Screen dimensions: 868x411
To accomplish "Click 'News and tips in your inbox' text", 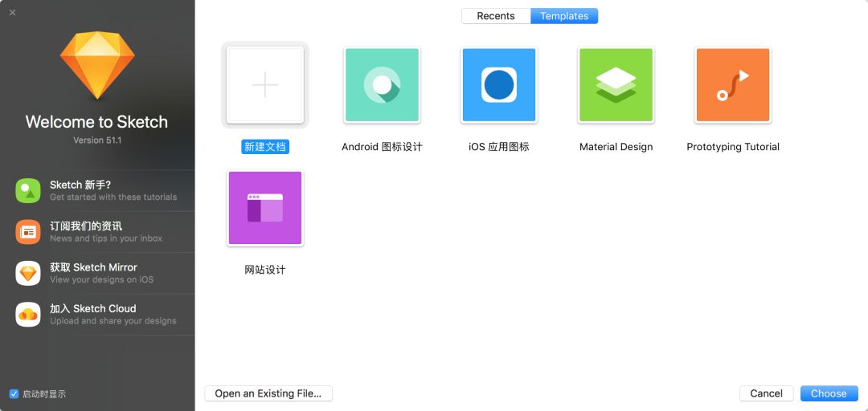I will pyautogui.click(x=106, y=238).
